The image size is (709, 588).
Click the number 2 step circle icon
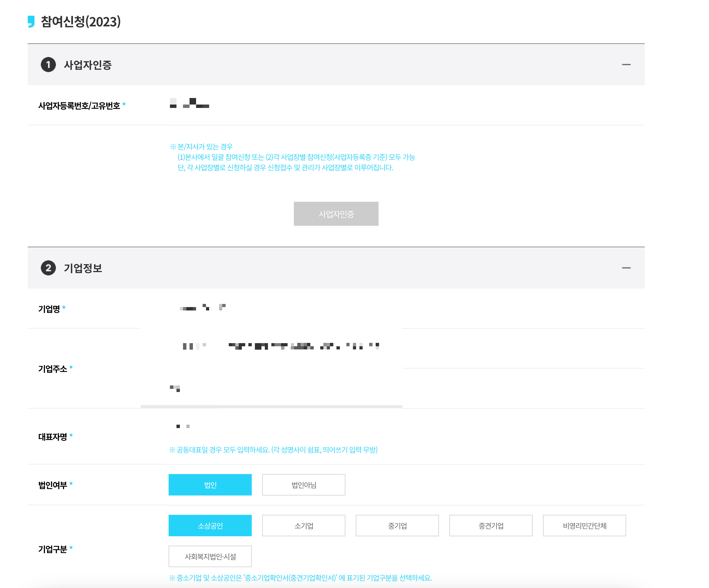(48, 268)
